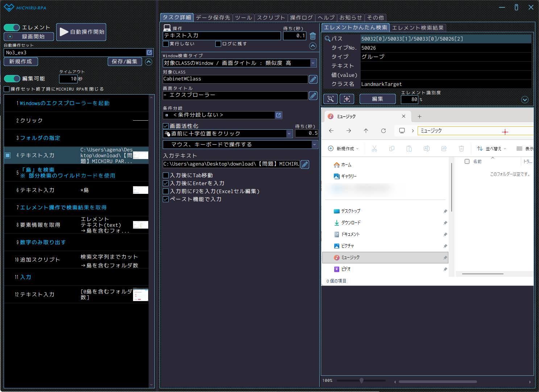Click the pencil icon beside 画面タイトル field
Viewport: 539px width, 392px height.
pos(313,96)
